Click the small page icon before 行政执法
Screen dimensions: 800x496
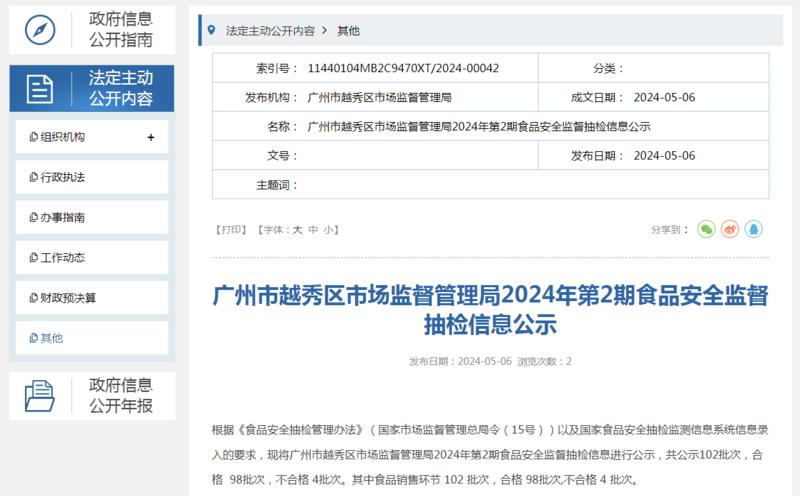[34, 177]
